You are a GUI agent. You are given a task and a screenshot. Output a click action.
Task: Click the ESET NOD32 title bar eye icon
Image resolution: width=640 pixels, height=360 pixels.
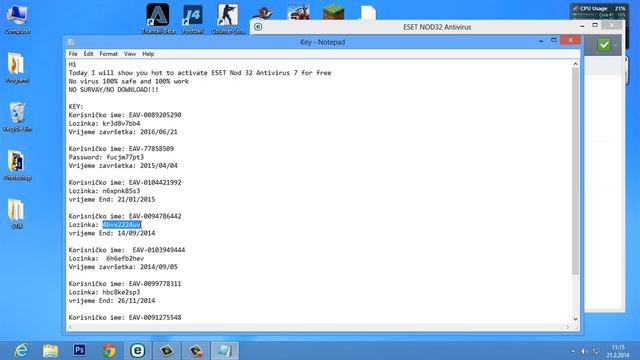coord(258,27)
